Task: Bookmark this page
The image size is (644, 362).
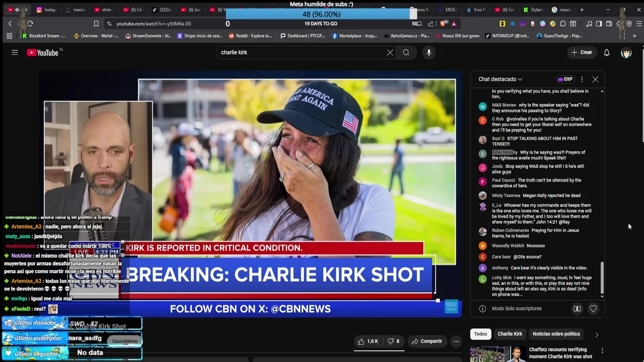Action: (x=96, y=24)
